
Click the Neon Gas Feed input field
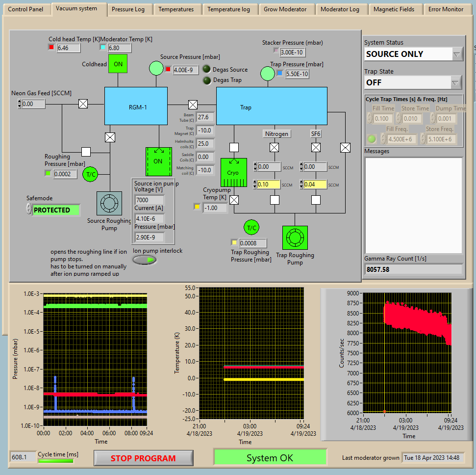pyautogui.click(x=33, y=104)
